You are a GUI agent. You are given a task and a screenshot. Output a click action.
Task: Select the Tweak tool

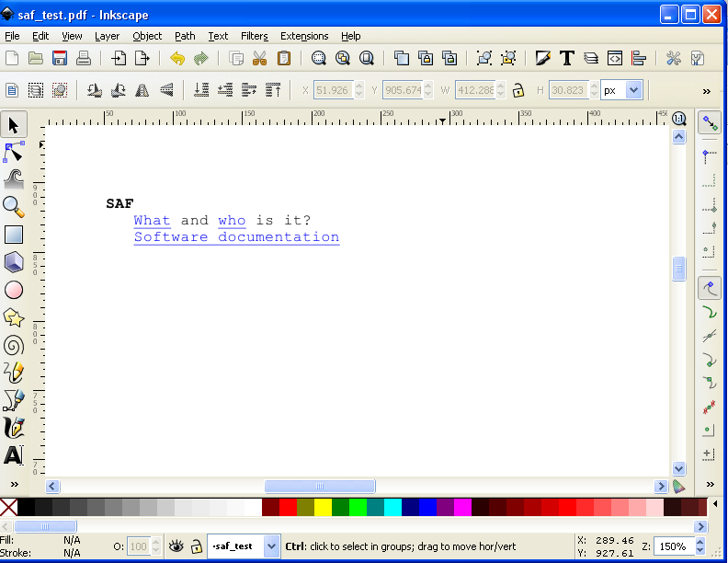[x=14, y=179]
